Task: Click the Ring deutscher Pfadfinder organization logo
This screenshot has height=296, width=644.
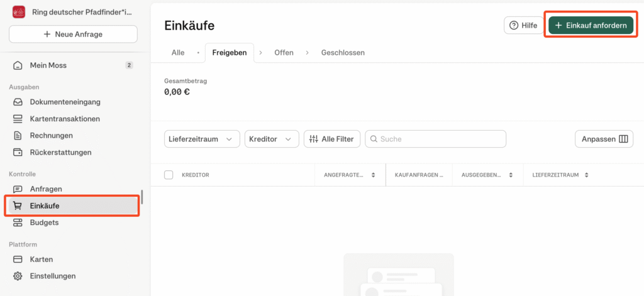Action: pos(18,12)
